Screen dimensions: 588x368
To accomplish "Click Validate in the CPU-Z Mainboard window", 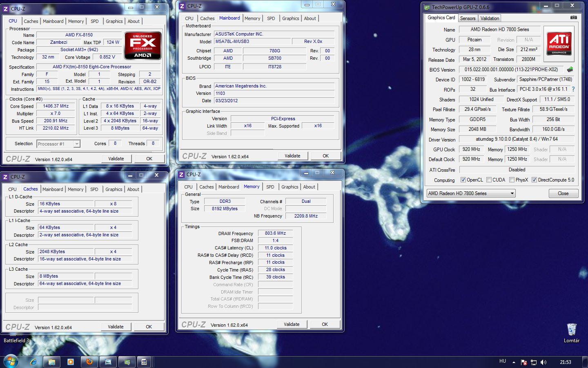I will (x=292, y=156).
